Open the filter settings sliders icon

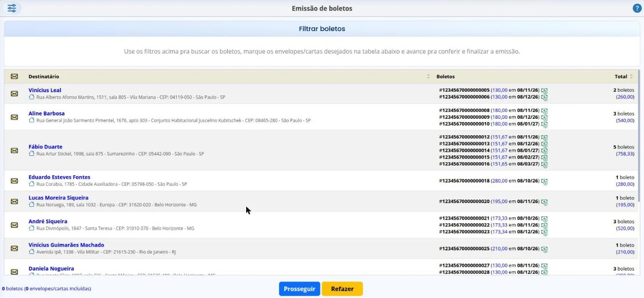coord(11,8)
